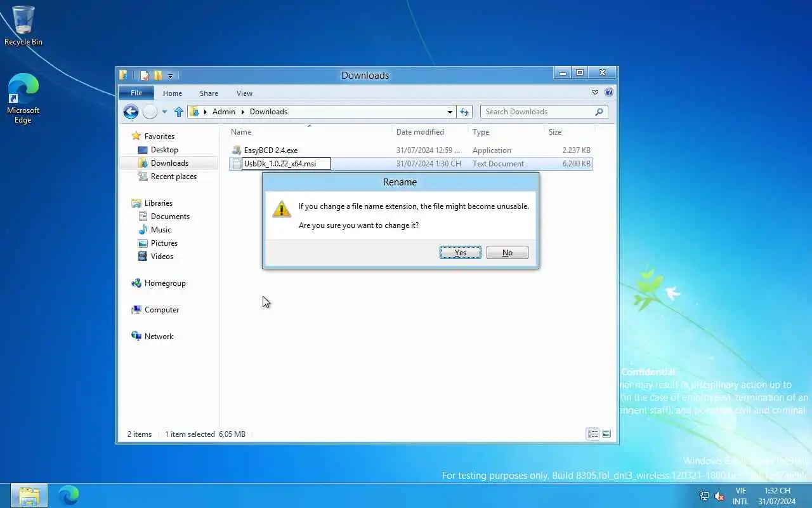Click New folder icon in quick access toolbar
The image size is (812, 508).
[158, 76]
